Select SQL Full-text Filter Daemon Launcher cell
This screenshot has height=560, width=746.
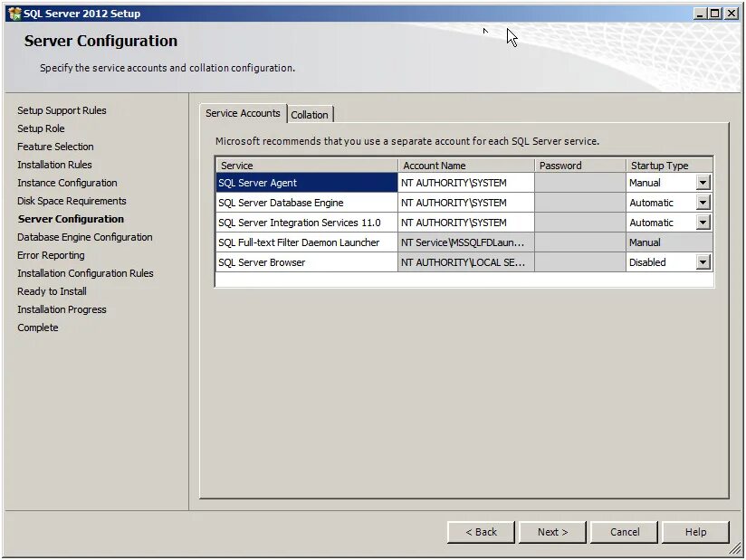pos(306,242)
